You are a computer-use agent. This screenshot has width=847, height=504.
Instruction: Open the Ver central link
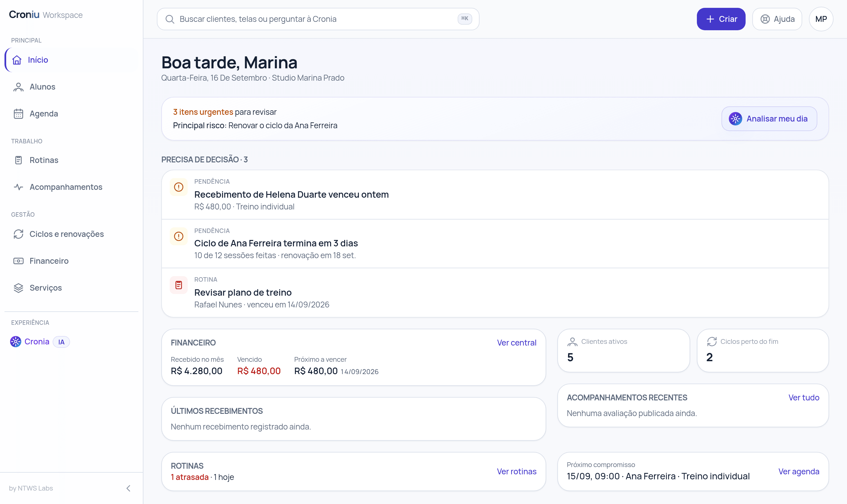pos(516,343)
